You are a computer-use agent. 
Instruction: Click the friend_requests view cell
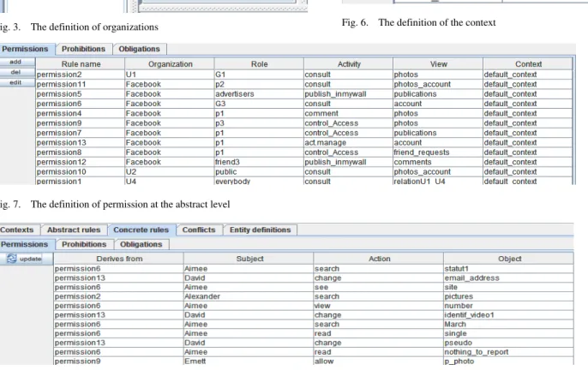point(438,152)
